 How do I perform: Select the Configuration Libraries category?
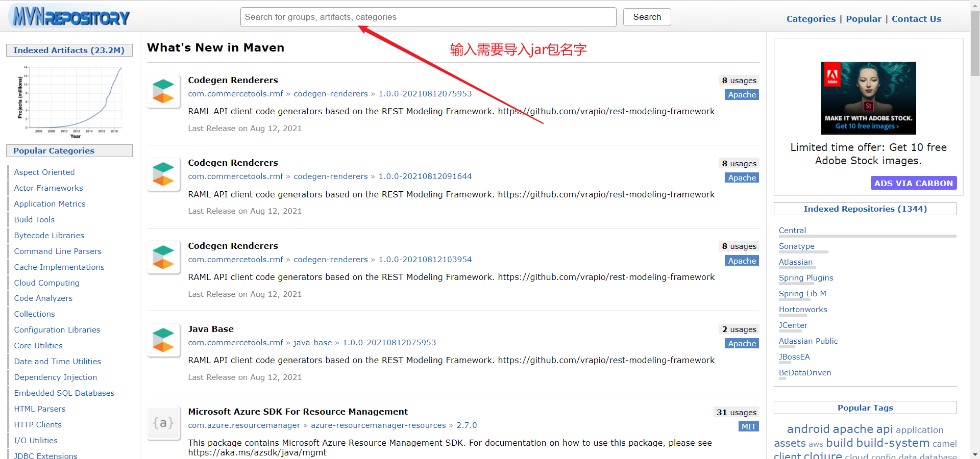point(57,329)
